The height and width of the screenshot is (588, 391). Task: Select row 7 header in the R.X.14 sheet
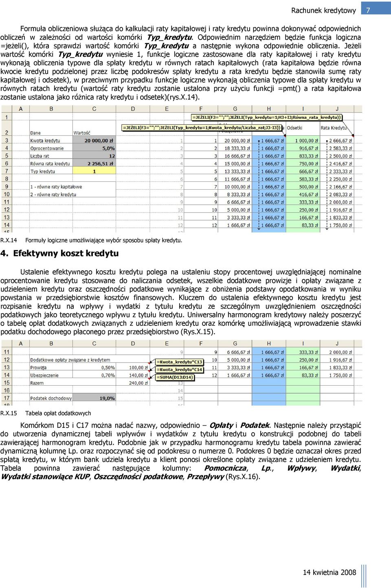click(x=7, y=171)
